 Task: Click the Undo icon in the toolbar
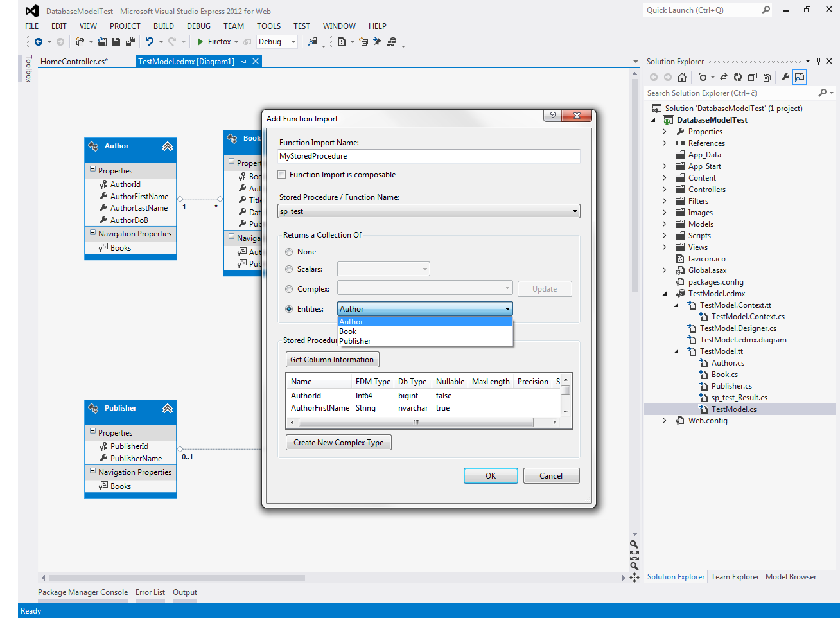(x=150, y=41)
